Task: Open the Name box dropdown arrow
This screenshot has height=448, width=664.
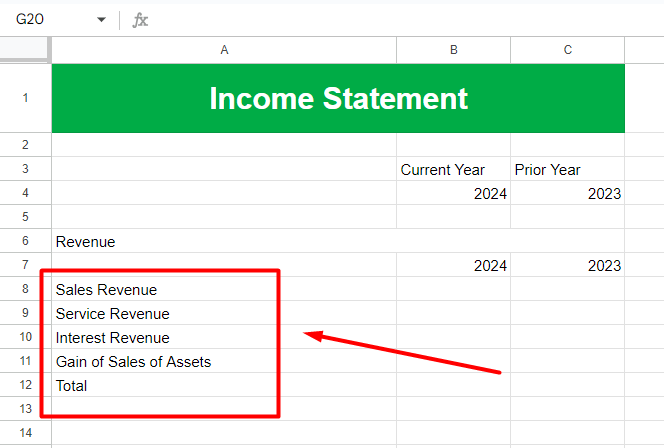Action: pyautogui.click(x=101, y=19)
